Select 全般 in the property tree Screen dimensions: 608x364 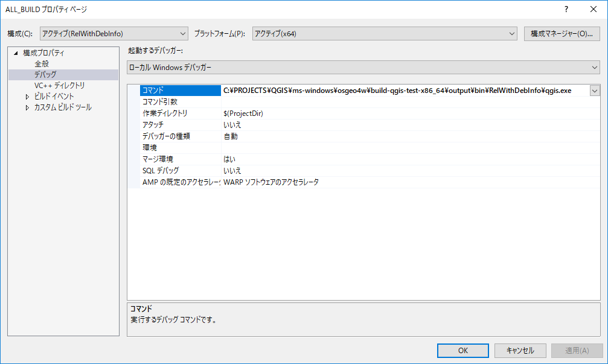point(42,64)
